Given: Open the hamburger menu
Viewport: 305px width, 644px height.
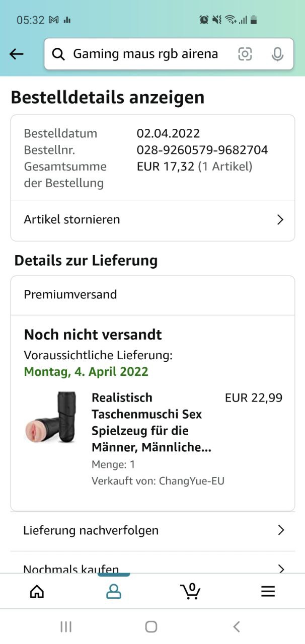Looking at the screenshot, I should point(268,591).
